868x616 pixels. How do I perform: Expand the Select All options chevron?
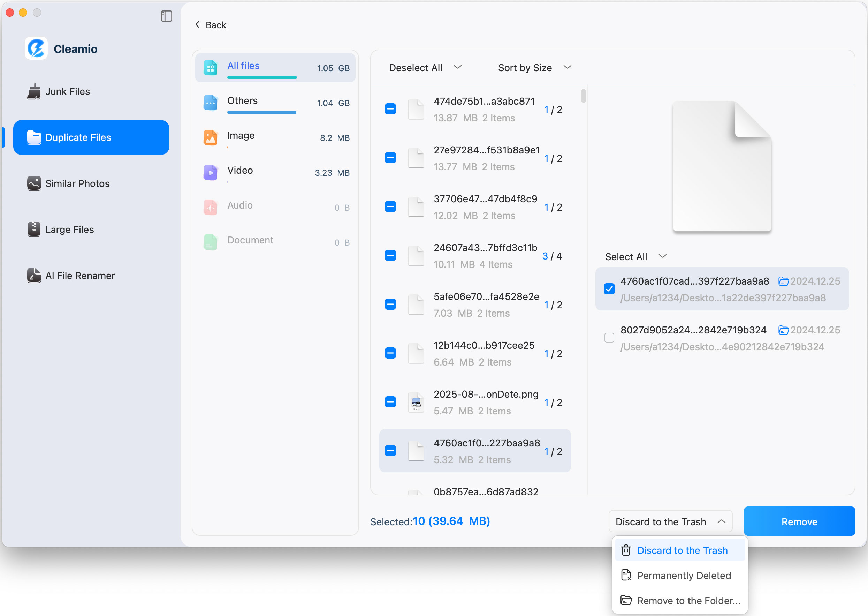coord(662,256)
